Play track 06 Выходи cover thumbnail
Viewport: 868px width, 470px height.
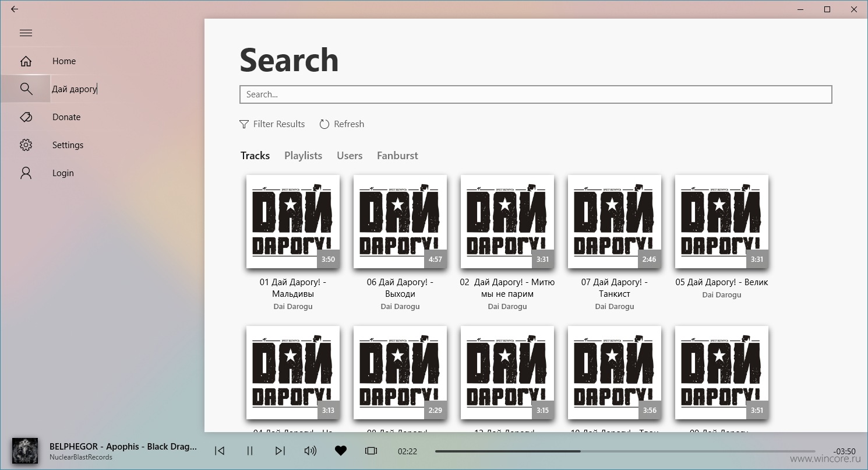[400, 222]
